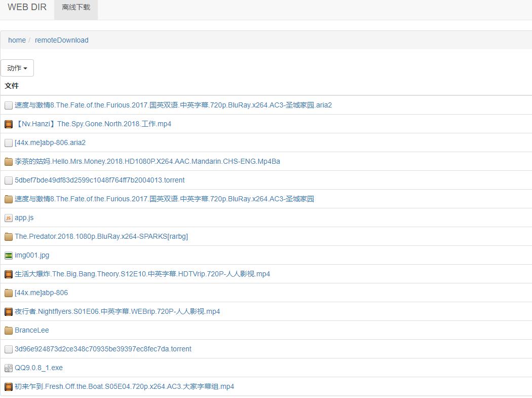Open the [44x.me]abp-806.aria2 file link
Viewport: 532px width, 398px height.
click(x=50, y=142)
